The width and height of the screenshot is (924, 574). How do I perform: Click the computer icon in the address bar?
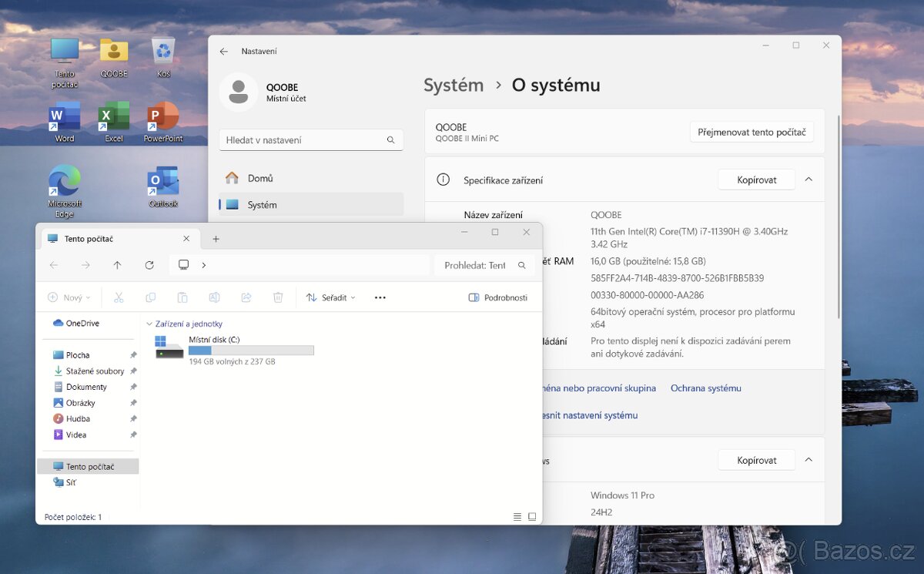(183, 265)
